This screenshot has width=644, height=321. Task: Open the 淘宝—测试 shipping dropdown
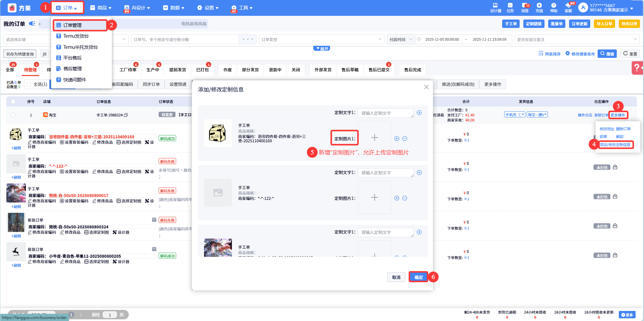coord(537,115)
